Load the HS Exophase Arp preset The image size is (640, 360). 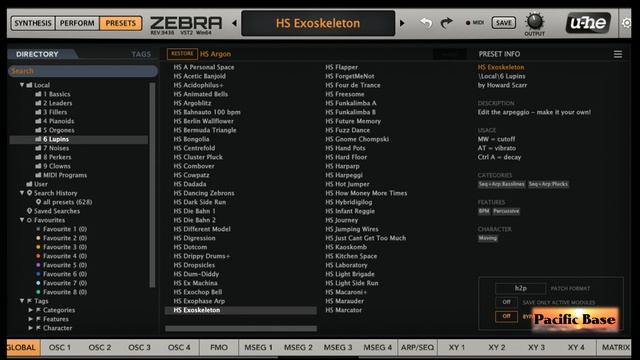pyautogui.click(x=199, y=301)
